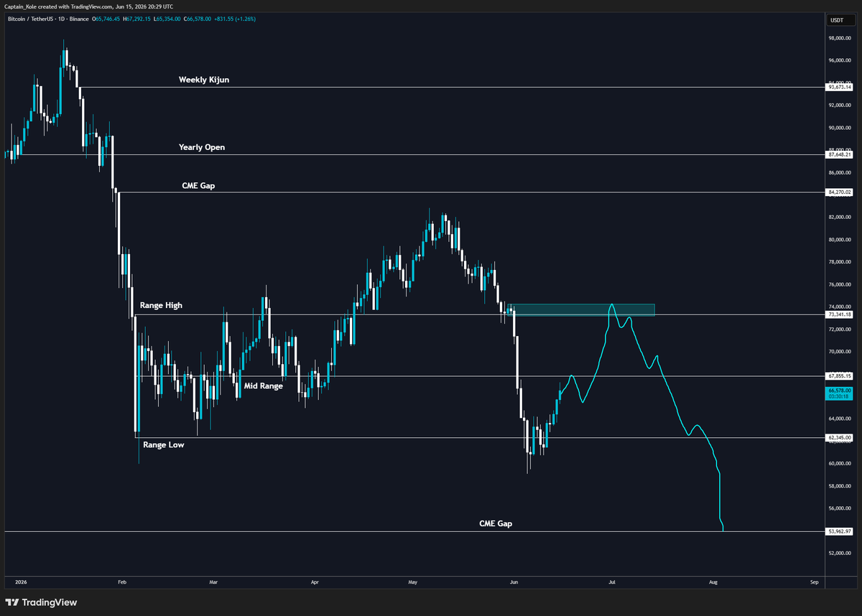Click the 'Sep' time axis label
862x616 pixels.
(814, 582)
